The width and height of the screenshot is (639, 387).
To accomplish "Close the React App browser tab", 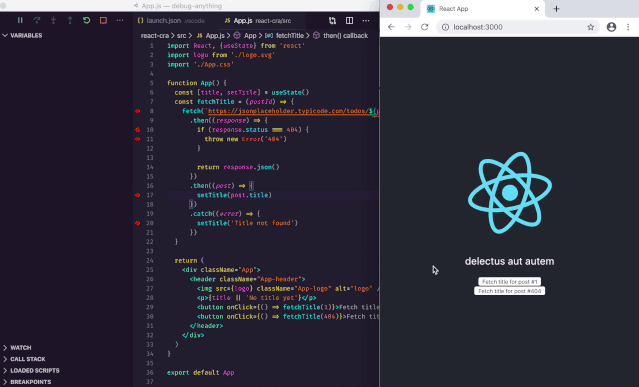I will coord(537,9).
